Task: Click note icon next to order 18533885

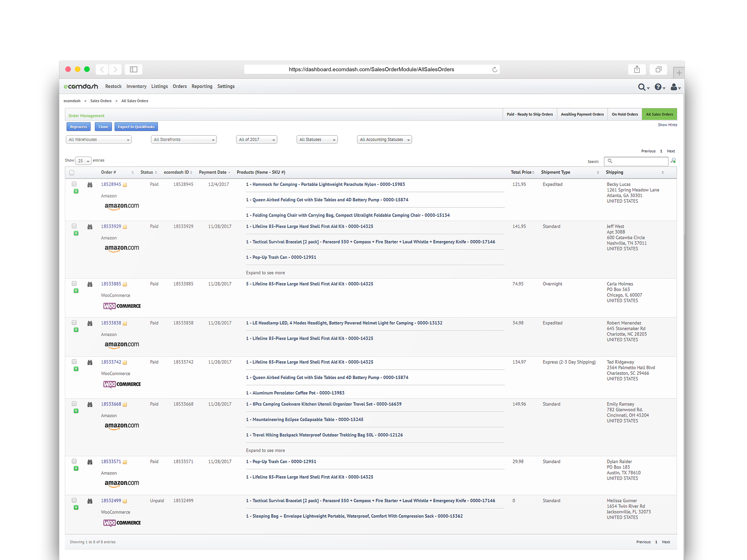Action: [125, 284]
